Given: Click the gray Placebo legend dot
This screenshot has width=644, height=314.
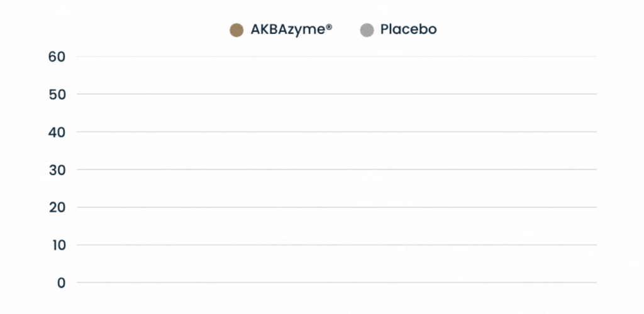Looking at the screenshot, I should [x=367, y=30].
